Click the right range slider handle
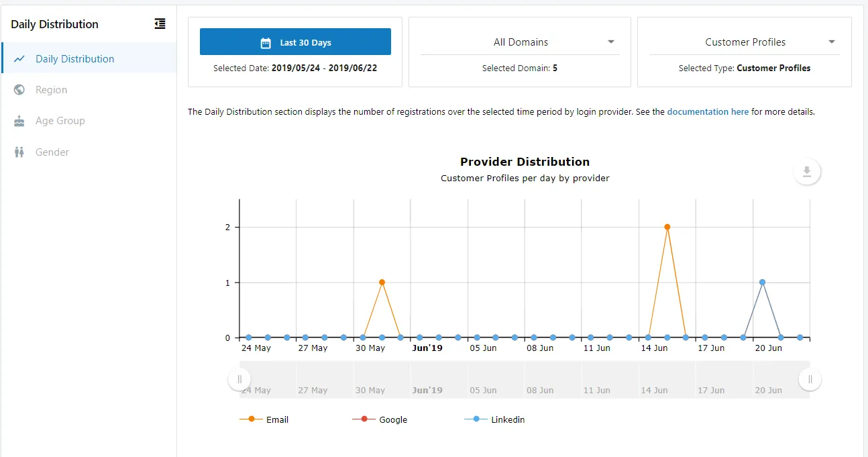868x457 pixels. pos(810,379)
